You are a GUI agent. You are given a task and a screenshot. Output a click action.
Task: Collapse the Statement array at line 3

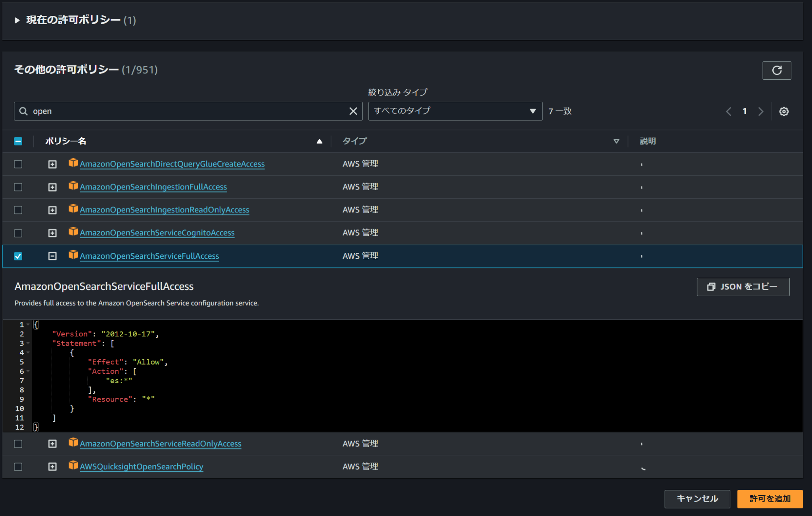(x=28, y=343)
